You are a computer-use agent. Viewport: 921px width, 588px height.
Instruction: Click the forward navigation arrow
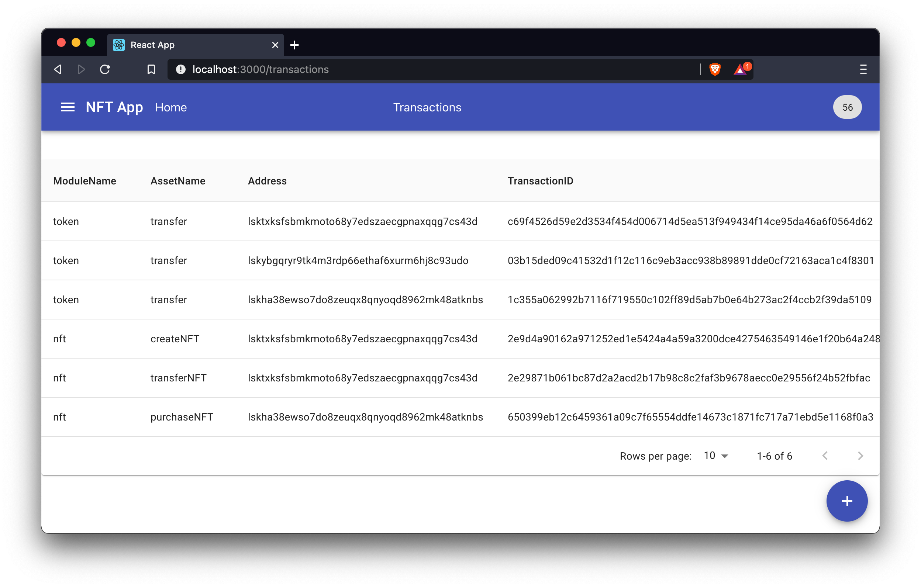tap(81, 69)
